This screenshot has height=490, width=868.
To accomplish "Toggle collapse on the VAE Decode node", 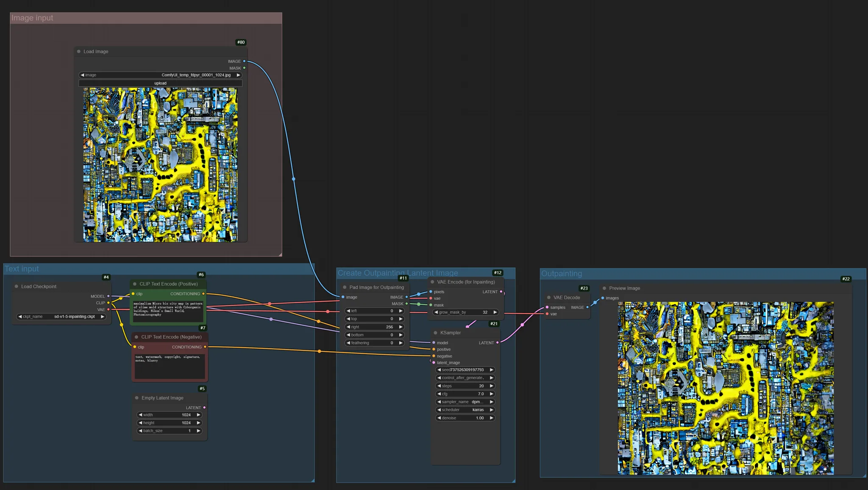I will tap(549, 297).
